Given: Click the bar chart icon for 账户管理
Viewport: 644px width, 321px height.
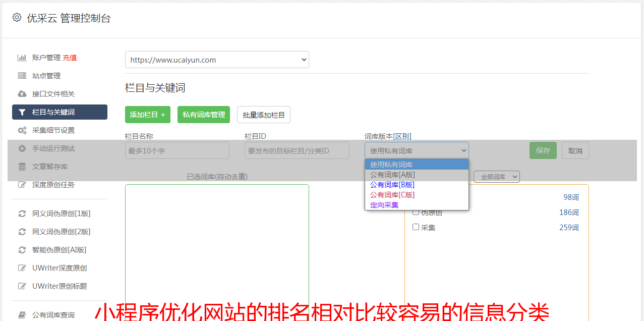Looking at the screenshot, I should 22,58.
